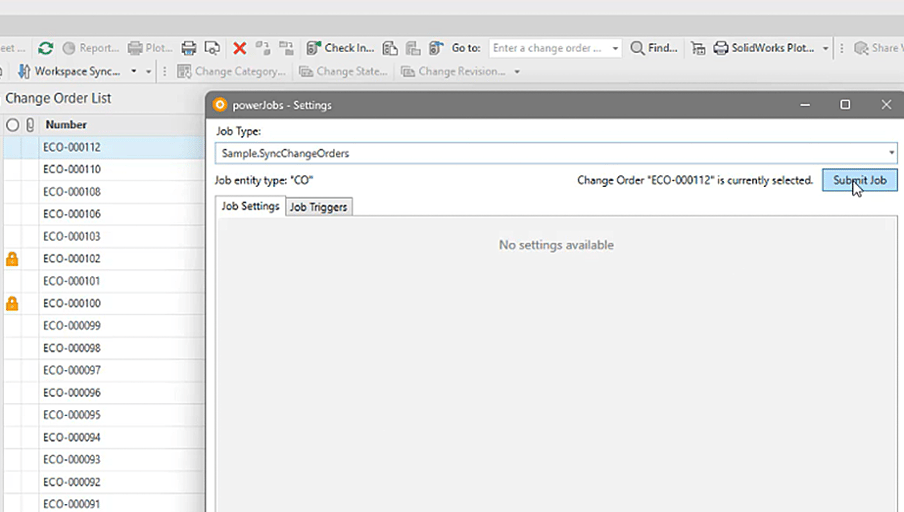Click the Workspace Sync button
The height and width of the screenshot is (512, 904).
(x=69, y=71)
